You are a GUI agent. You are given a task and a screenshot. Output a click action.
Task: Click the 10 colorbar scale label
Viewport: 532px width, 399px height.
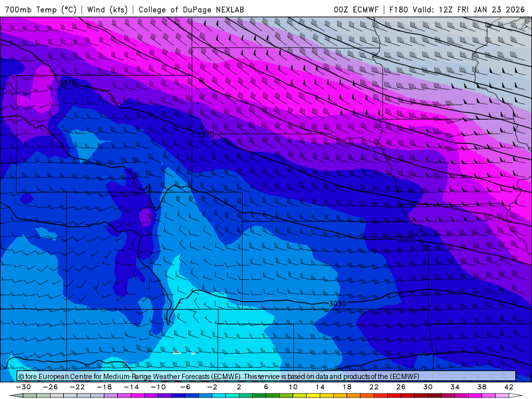293,387
